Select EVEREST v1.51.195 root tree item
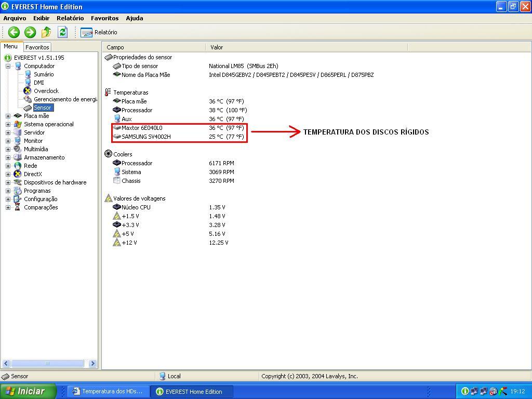 39,58
